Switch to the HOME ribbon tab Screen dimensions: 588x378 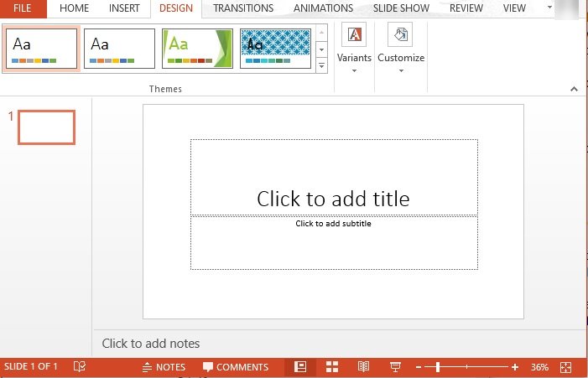74,8
